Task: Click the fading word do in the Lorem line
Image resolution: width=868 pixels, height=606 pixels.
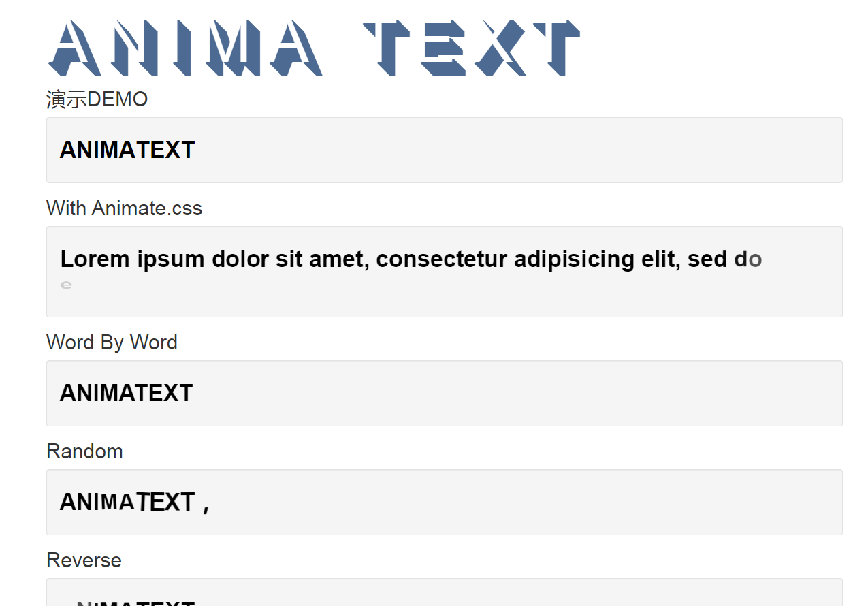Action: tap(748, 259)
